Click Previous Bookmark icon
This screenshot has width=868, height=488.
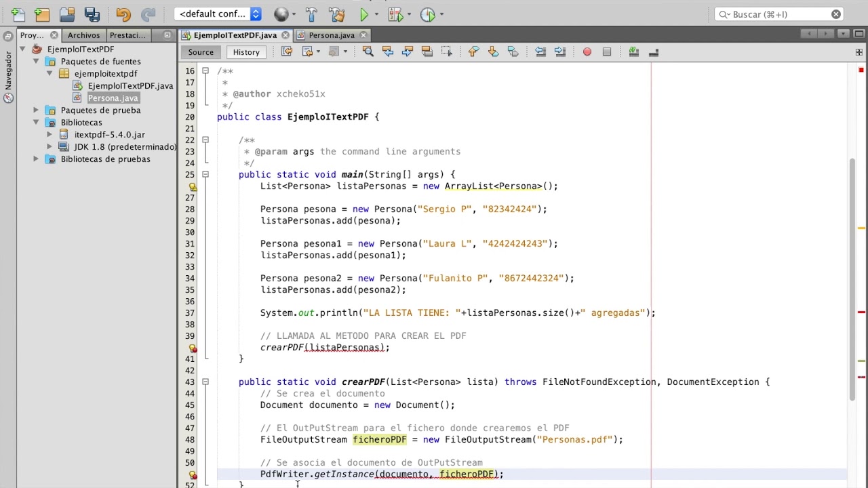pyautogui.click(x=473, y=52)
